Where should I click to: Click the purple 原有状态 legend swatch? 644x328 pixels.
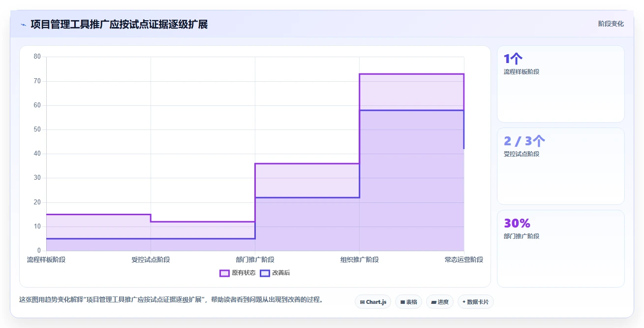224,273
